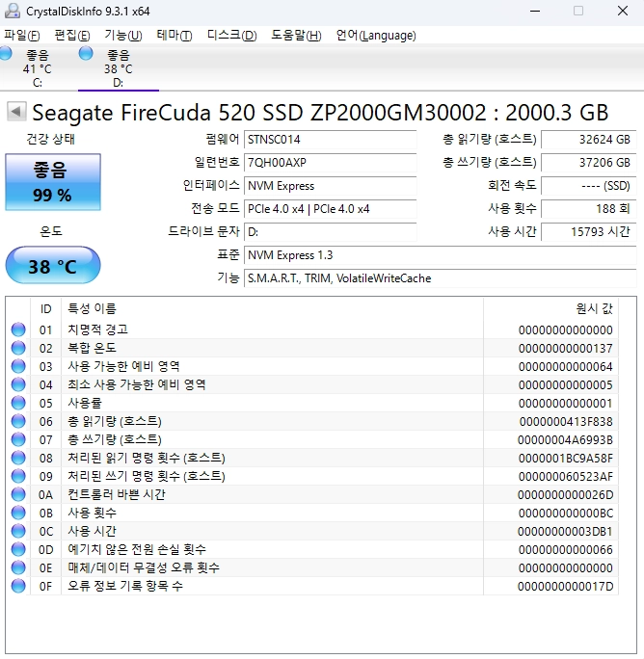Click the 사용 횟수 value 188 회
644x659 pixels.
click(589, 209)
